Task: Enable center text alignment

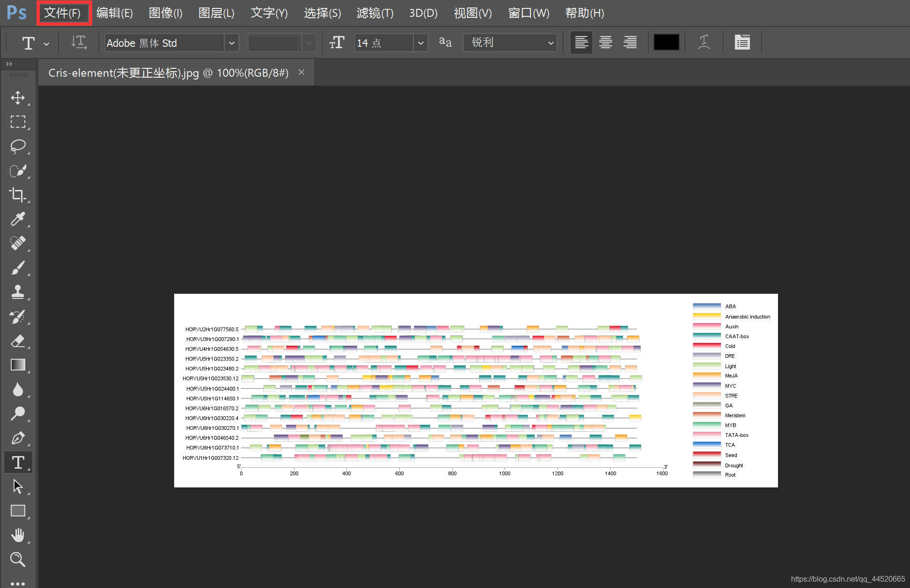Action: (x=606, y=43)
